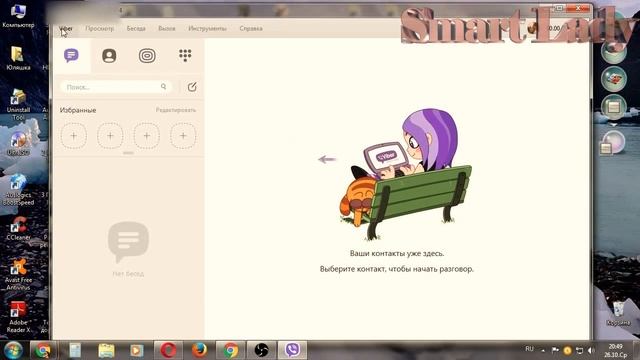Select the CCleaner desktop shortcut
Screen dimensions: 640x360
click(x=18, y=229)
